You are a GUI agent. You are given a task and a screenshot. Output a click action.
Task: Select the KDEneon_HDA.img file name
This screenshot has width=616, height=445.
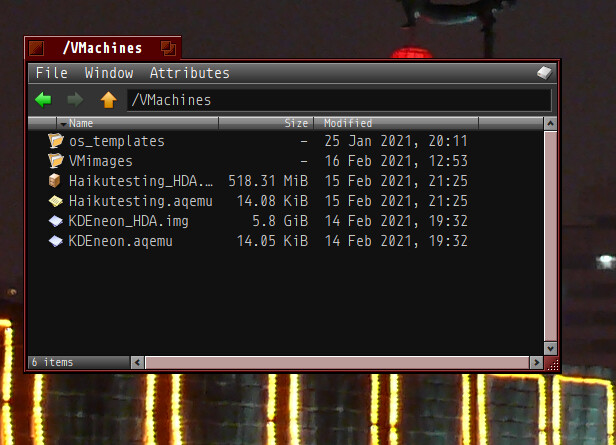click(x=128, y=221)
